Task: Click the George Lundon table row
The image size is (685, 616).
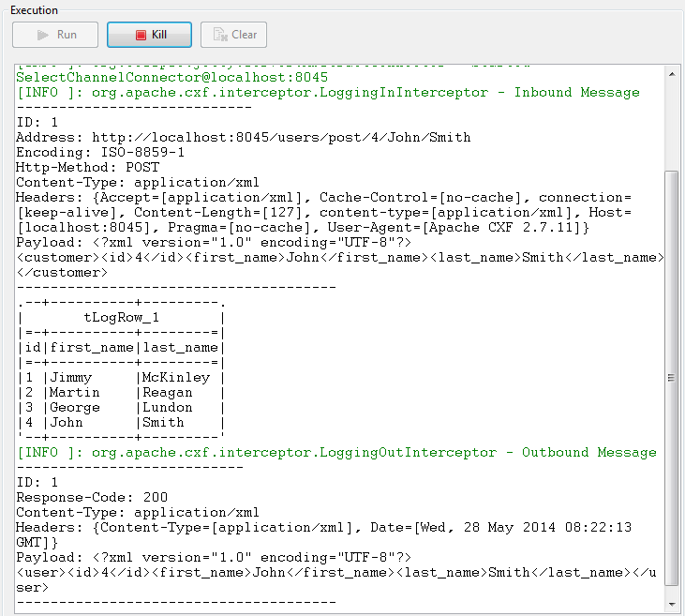Action: [120, 407]
